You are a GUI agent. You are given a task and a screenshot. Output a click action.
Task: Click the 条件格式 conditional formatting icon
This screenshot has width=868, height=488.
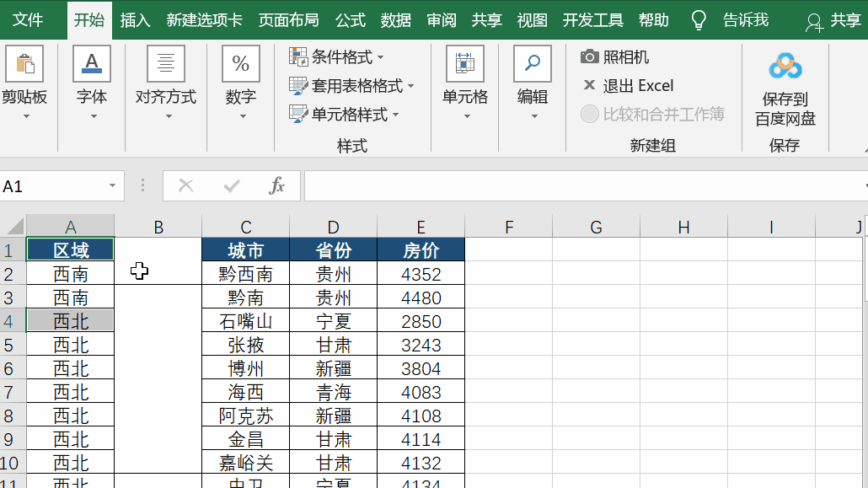[x=298, y=56]
